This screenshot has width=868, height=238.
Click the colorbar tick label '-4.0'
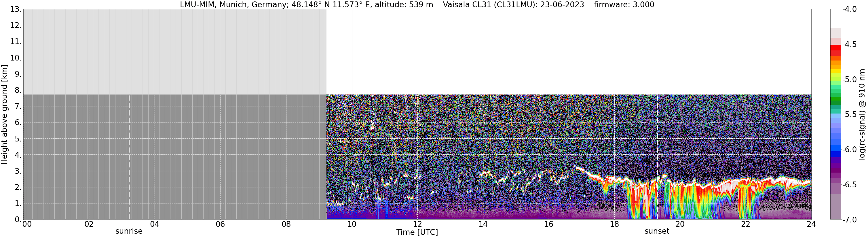coord(850,10)
